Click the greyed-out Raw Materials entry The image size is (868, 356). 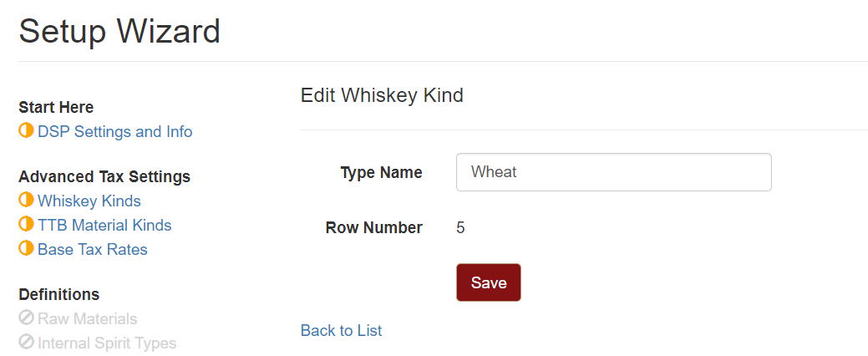pyautogui.click(x=88, y=319)
